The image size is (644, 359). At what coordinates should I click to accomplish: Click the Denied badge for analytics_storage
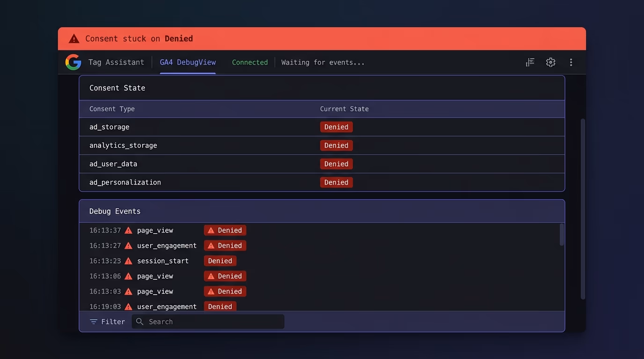[x=336, y=145]
